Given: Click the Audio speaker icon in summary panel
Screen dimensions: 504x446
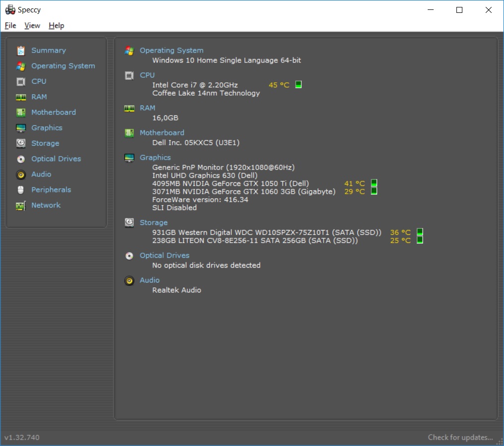Looking at the screenshot, I should point(129,280).
